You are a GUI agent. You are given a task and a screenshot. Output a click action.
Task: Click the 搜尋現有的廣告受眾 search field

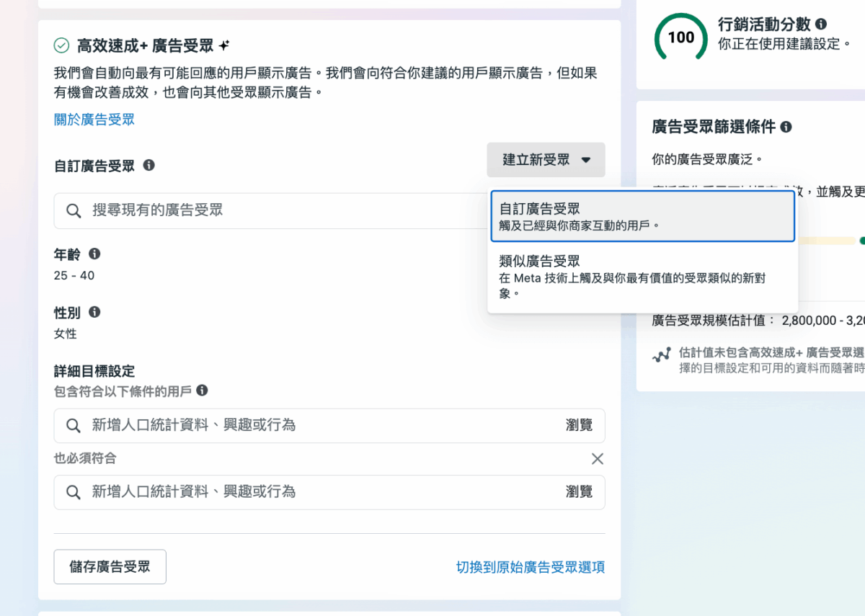(274, 210)
